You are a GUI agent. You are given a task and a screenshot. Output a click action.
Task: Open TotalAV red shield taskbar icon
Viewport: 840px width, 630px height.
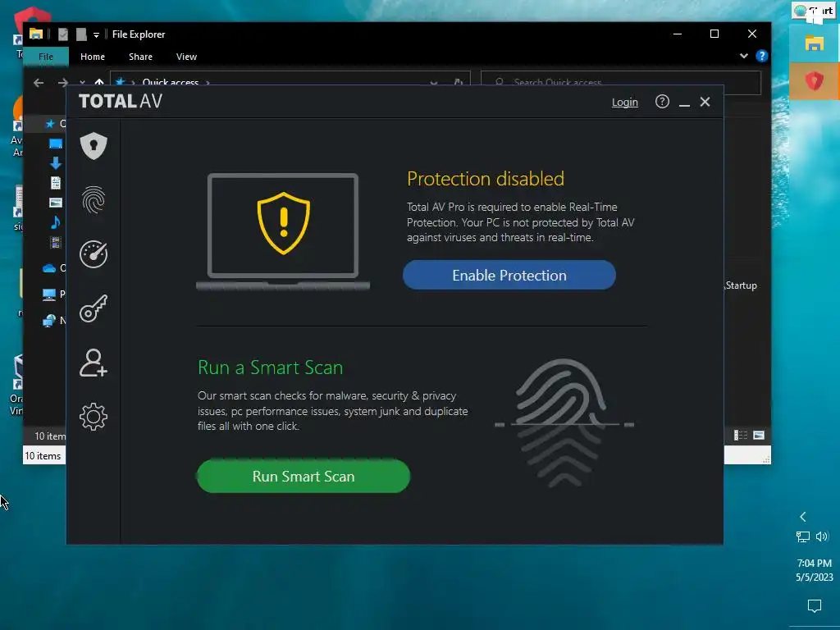[x=815, y=81]
